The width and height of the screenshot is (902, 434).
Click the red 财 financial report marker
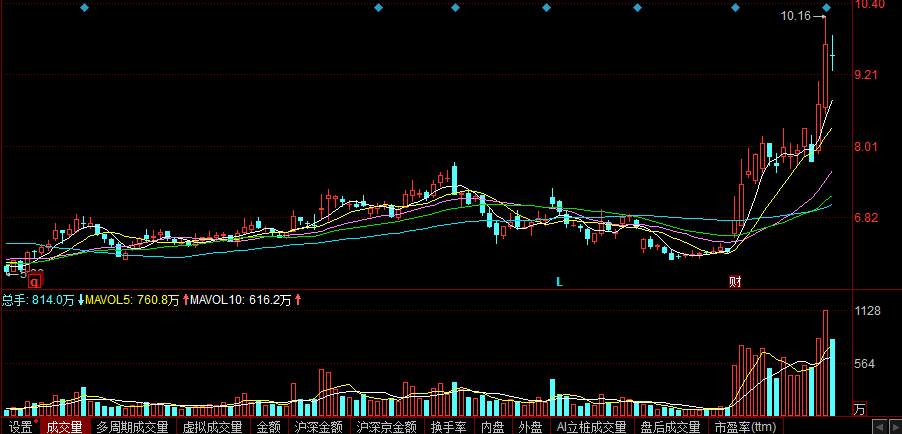[735, 282]
